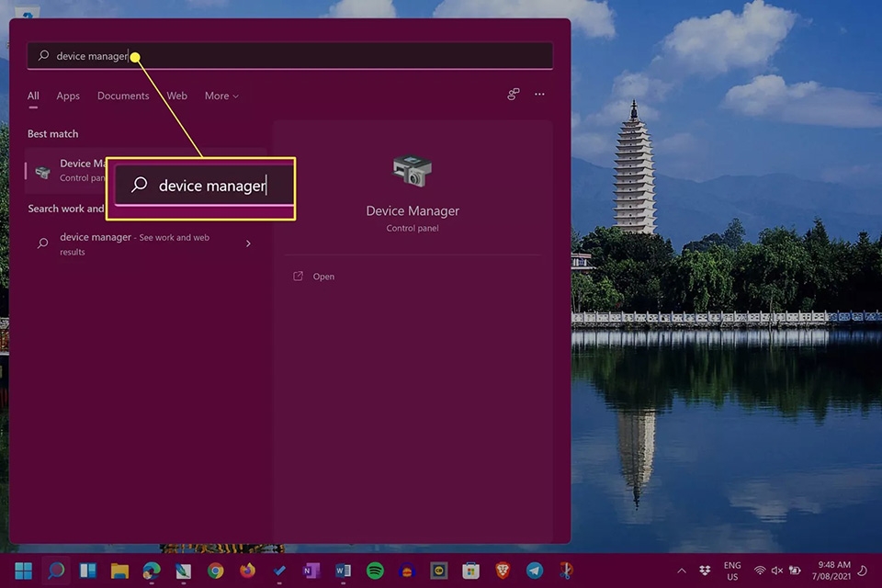Viewport: 882px width, 588px height.
Task: Open the Microsoft Store
Action: tap(471, 571)
